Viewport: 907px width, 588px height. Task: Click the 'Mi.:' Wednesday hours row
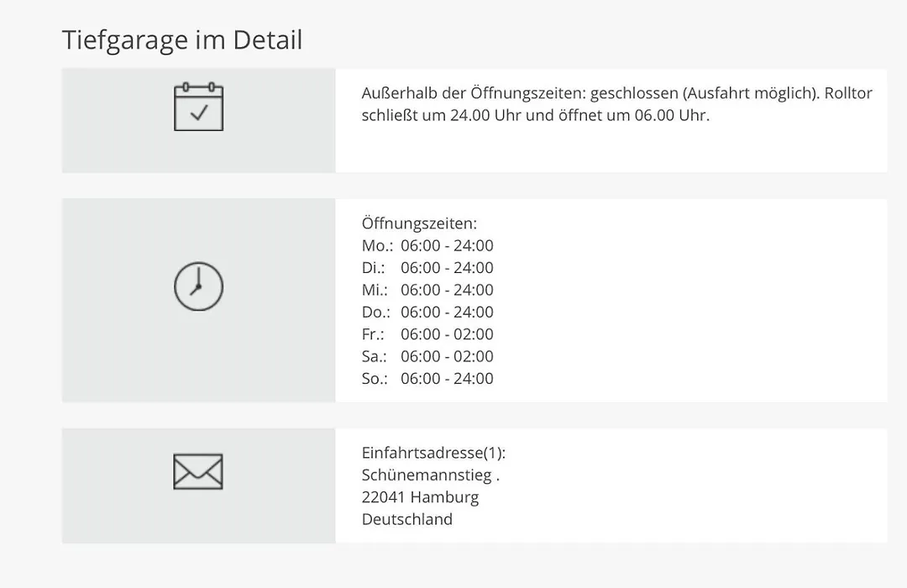pyautogui.click(x=427, y=289)
